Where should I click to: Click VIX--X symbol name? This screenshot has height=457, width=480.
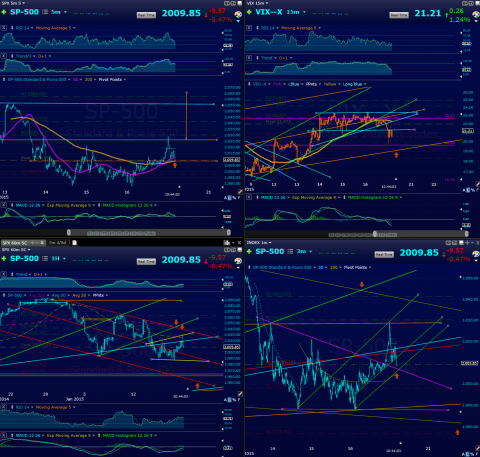pyautogui.click(x=269, y=12)
